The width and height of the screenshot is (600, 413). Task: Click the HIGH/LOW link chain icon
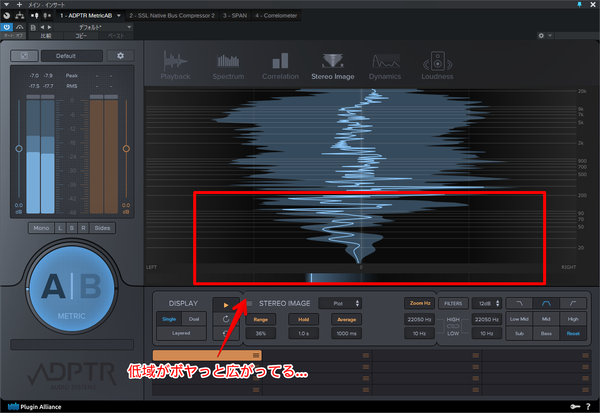point(453,326)
